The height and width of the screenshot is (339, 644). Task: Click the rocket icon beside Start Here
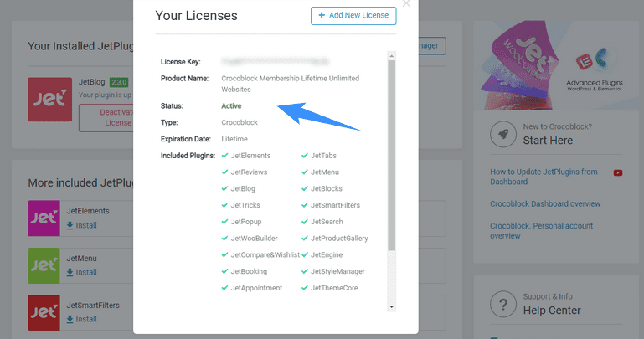pyautogui.click(x=502, y=134)
